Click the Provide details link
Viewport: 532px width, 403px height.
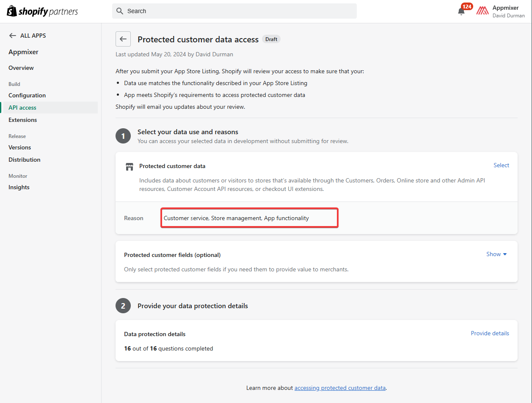tap(490, 333)
